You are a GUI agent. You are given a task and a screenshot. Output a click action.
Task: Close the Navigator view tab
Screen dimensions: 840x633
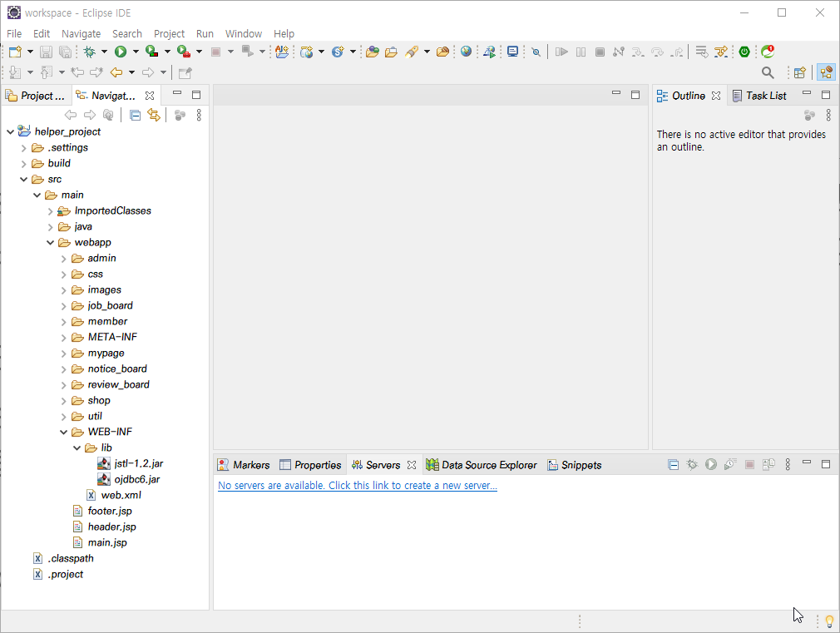(x=150, y=96)
